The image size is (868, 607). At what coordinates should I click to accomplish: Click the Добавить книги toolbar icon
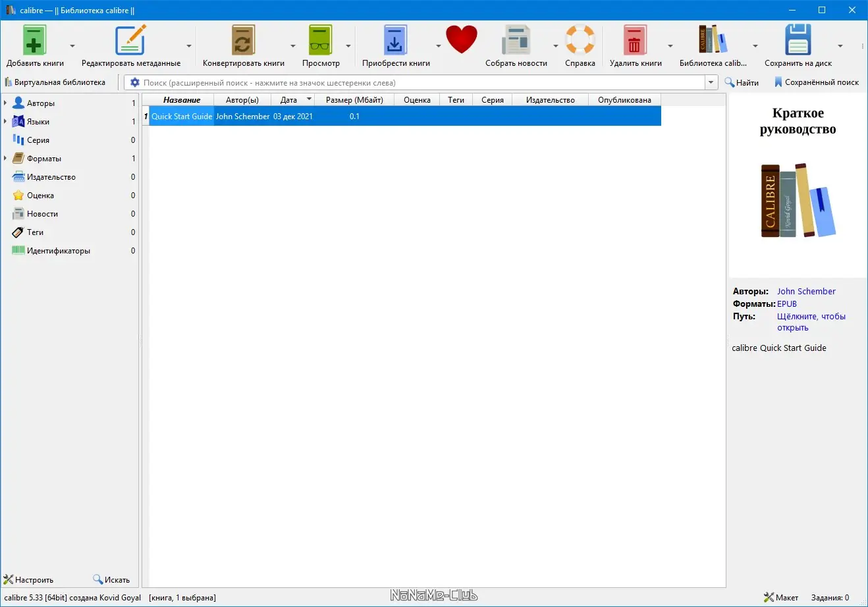pos(35,40)
